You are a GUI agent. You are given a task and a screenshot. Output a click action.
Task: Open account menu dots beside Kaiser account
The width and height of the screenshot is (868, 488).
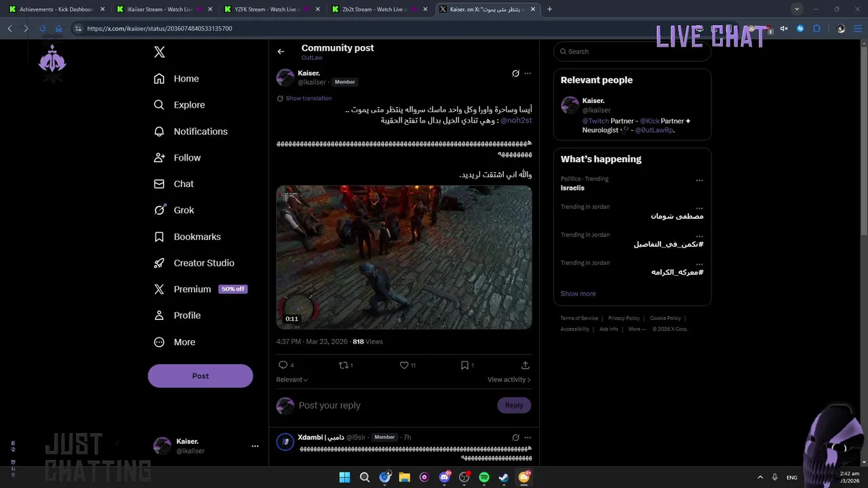click(x=255, y=446)
